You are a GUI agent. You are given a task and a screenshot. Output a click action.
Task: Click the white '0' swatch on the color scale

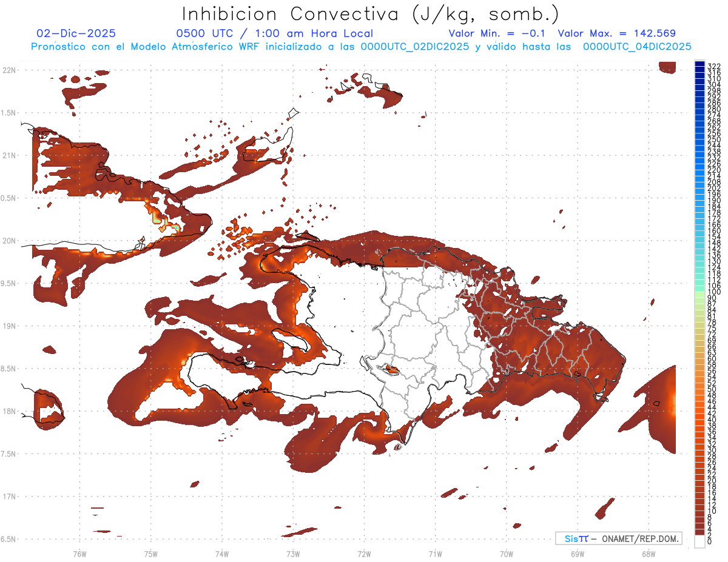click(x=699, y=541)
